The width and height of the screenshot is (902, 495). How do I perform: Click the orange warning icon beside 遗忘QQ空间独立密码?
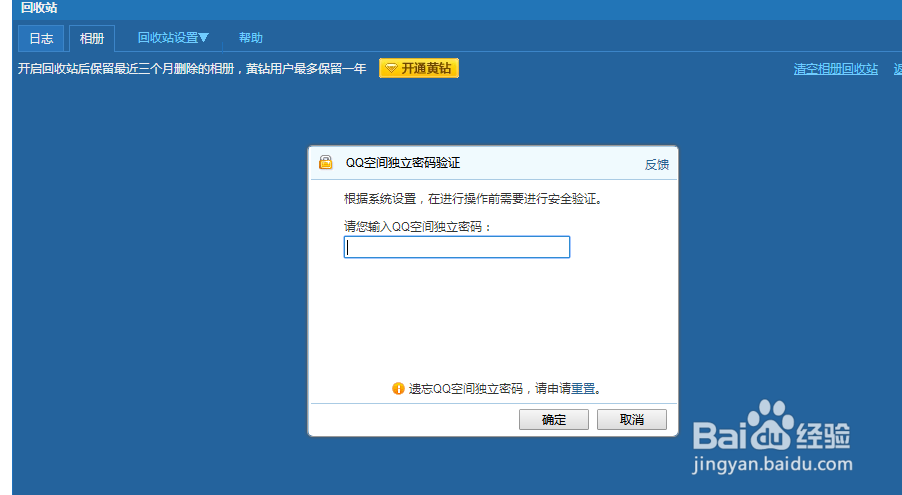pyautogui.click(x=398, y=389)
